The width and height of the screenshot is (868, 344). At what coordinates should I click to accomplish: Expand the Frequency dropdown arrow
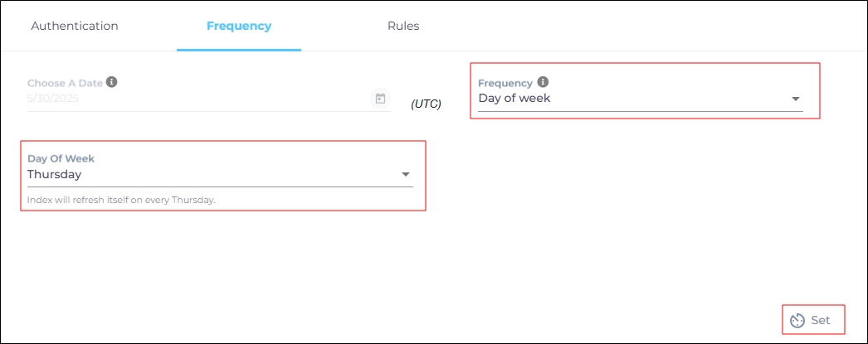coord(796,99)
